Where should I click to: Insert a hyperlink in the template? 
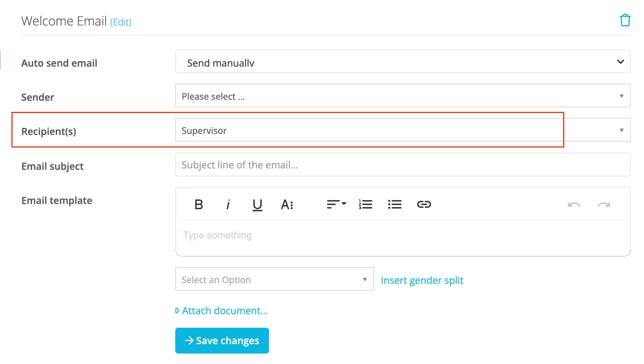point(424,204)
